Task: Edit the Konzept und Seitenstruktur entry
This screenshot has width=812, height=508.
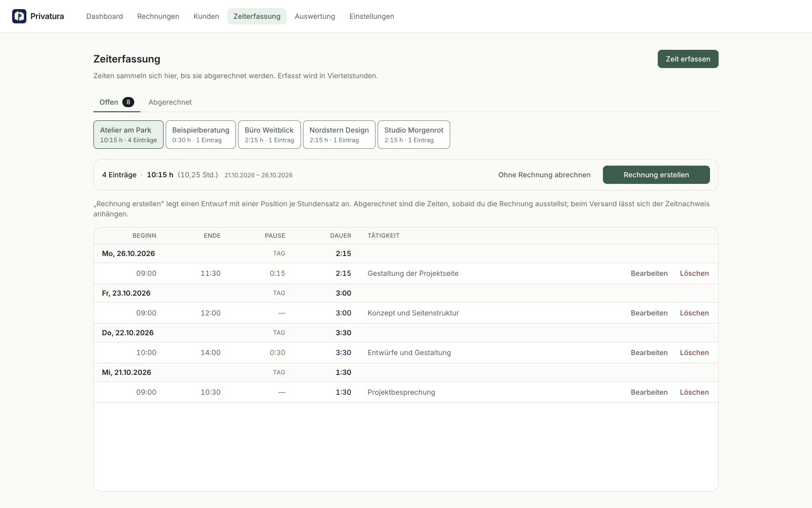Action: point(649,313)
